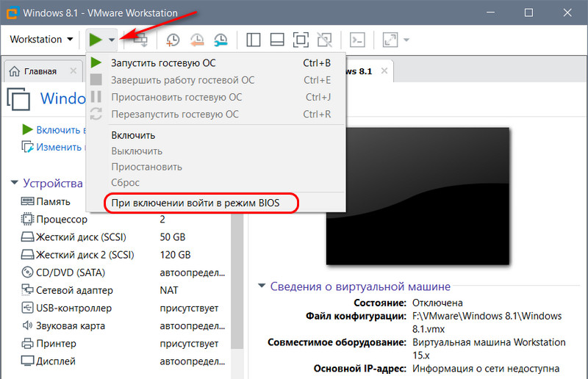This screenshot has height=379, width=588.
Task: Click Информация о сети недоступна text
Action: pos(486,369)
